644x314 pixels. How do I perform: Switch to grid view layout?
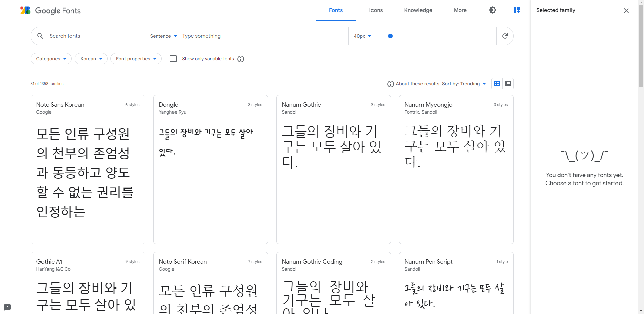click(497, 84)
